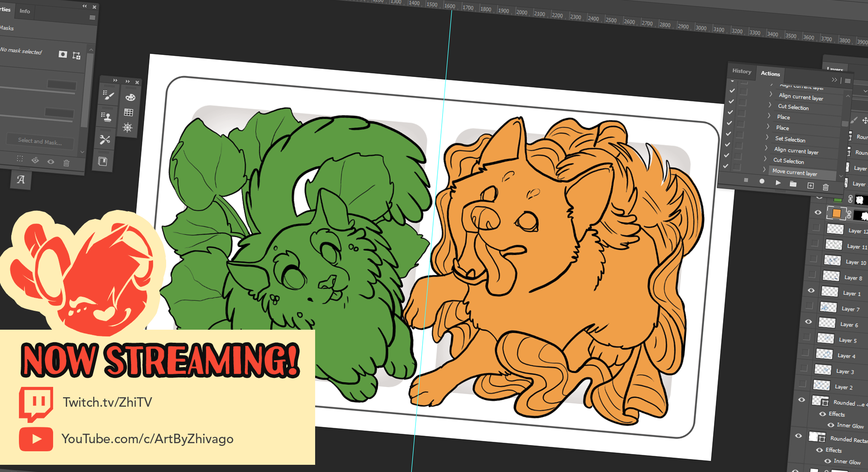Delete the mask with Properties trash icon
Image resolution: width=868 pixels, height=472 pixels.
click(66, 163)
